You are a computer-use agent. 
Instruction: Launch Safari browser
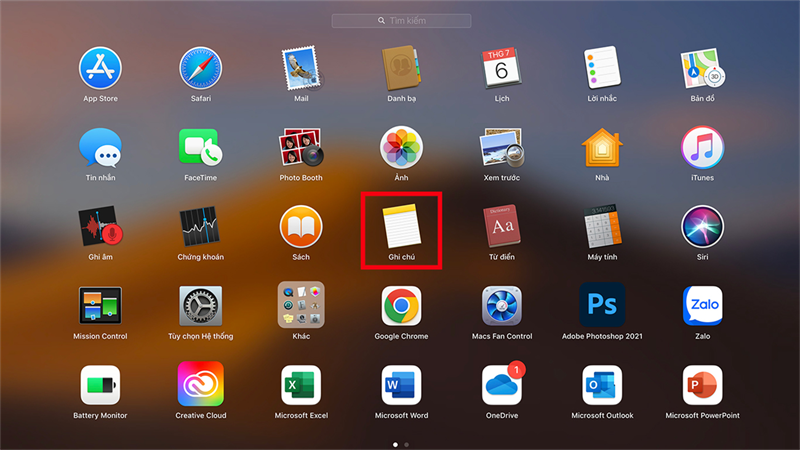tap(201, 68)
